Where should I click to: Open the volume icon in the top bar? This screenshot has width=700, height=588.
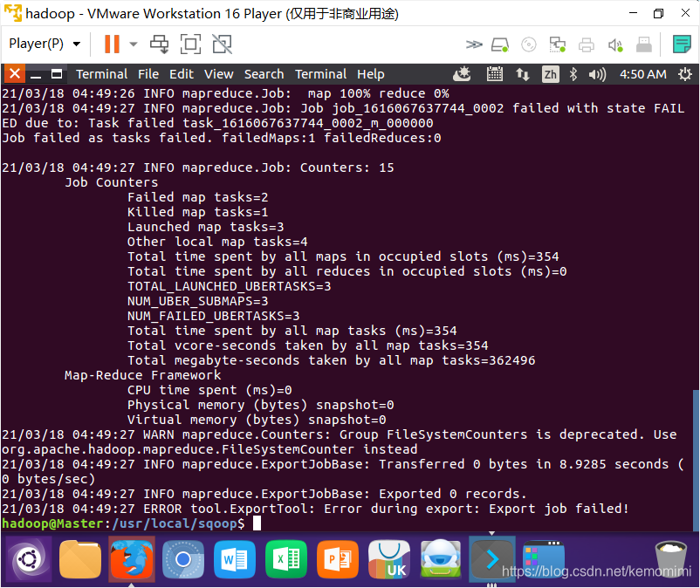click(596, 74)
